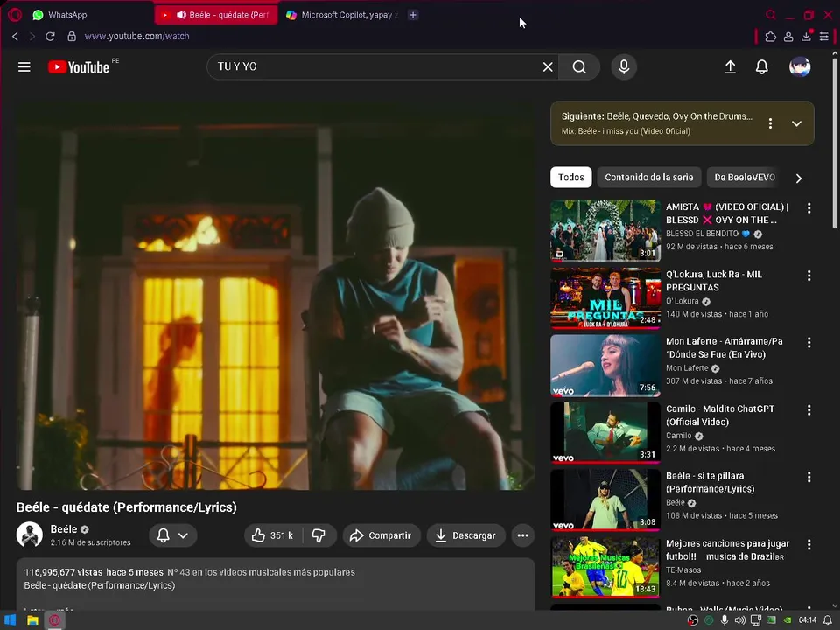Open options for Mon Laferte video

pos(808,342)
